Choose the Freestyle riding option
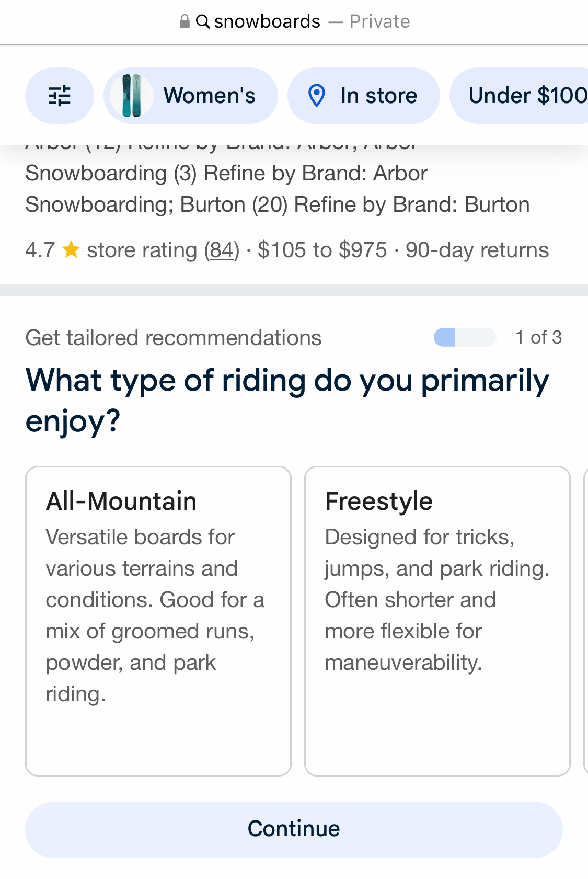 [x=437, y=621]
